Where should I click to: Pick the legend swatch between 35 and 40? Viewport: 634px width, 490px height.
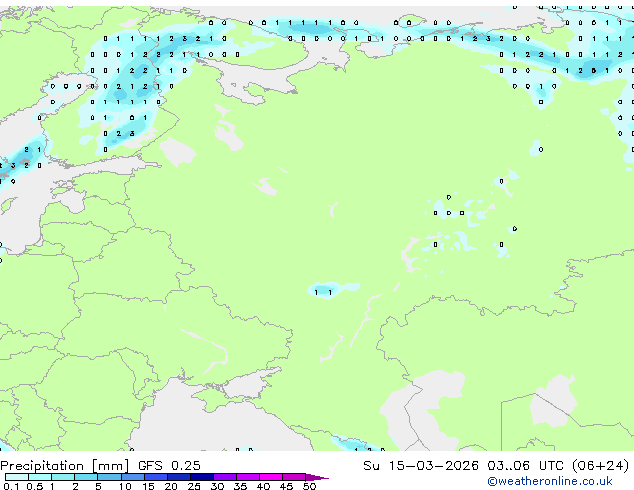tap(248, 477)
